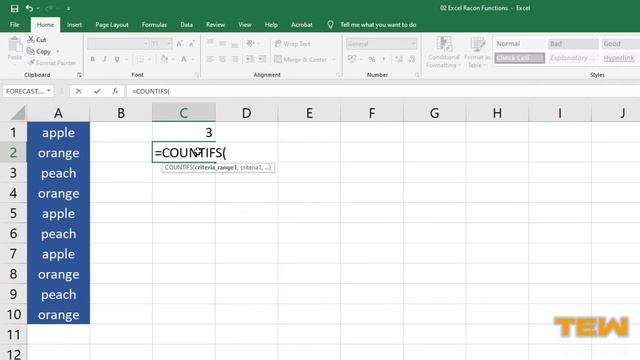
Task: Expand the Merge & Center options arrow
Action: pyautogui.click(x=333, y=59)
